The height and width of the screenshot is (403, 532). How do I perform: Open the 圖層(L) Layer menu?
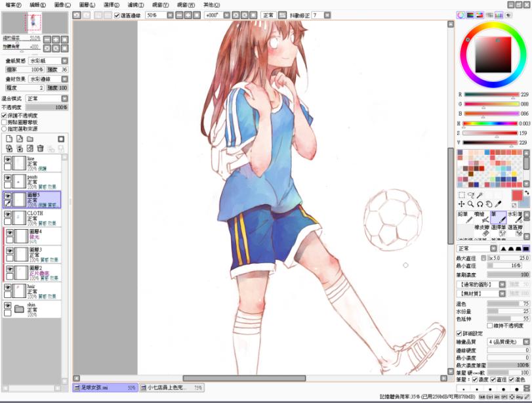(x=87, y=5)
